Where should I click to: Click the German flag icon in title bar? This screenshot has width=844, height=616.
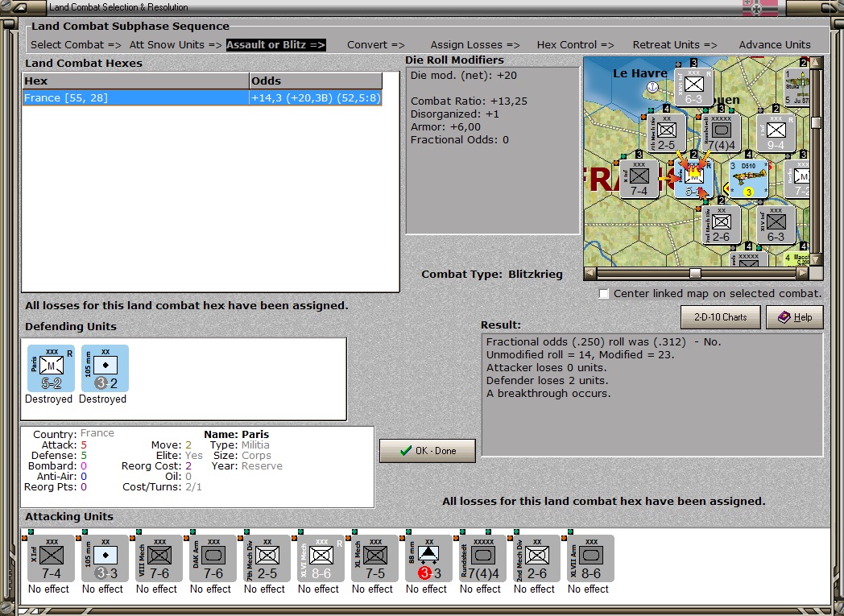pyautogui.click(x=760, y=7)
